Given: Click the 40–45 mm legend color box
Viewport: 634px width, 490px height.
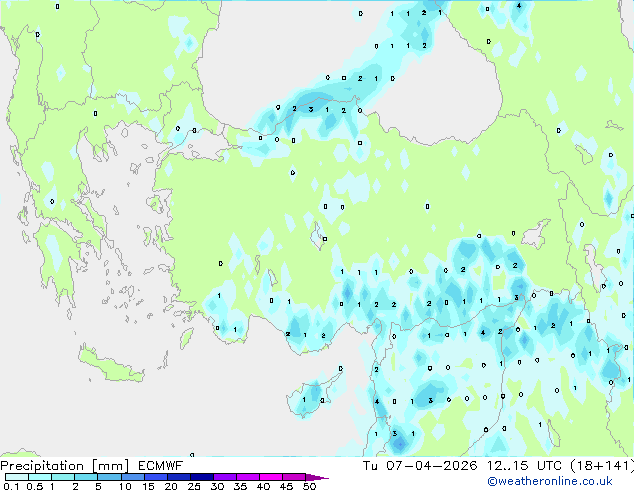Looking at the screenshot, I should click(271, 477).
